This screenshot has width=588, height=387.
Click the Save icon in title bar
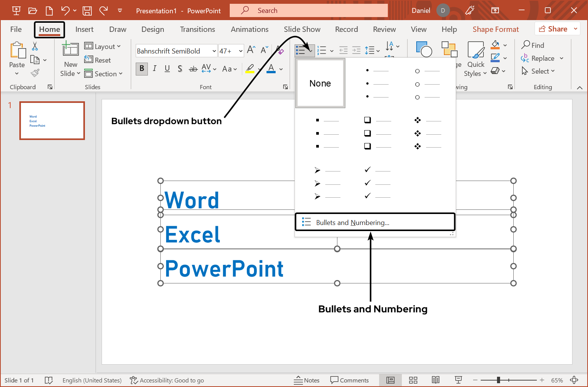(x=87, y=11)
